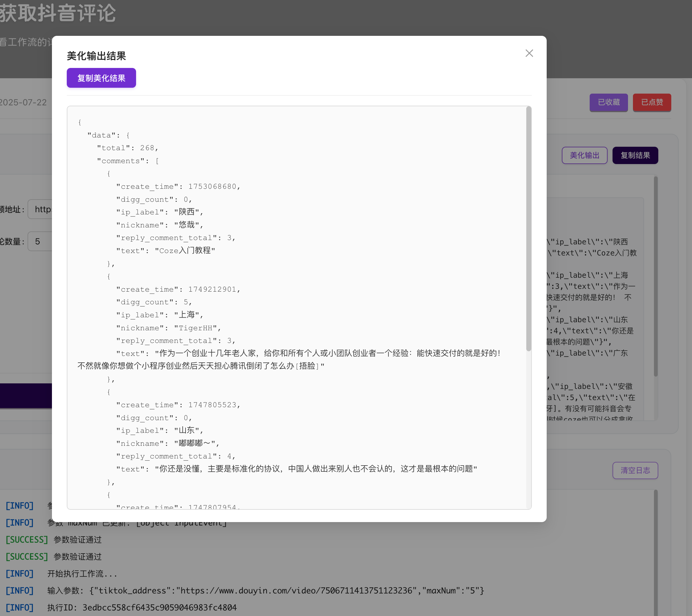Click the 开始执行工作流 log line
The height and width of the screenshot is (616, 692).
coord(82,573)
